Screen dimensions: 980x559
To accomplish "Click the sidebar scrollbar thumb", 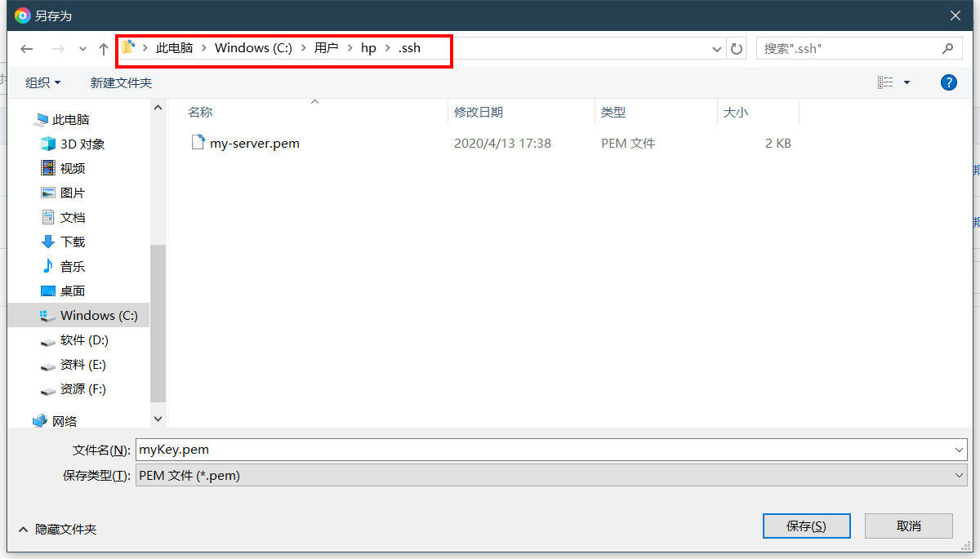I will (158, 323).
